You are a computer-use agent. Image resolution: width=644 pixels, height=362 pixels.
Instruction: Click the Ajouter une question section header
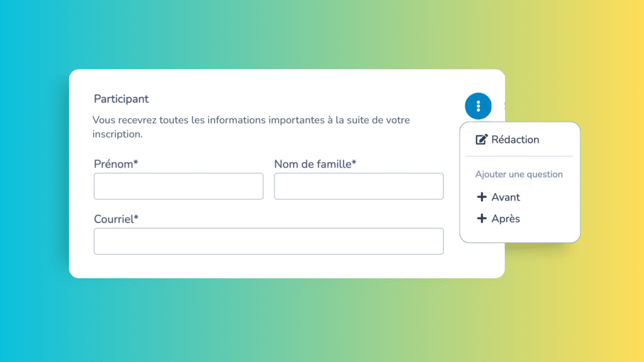(519, 174)
